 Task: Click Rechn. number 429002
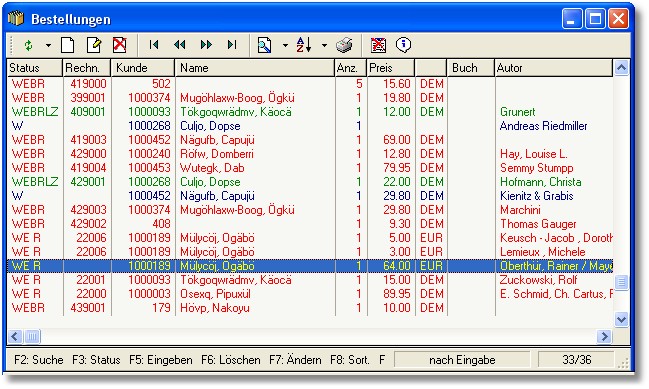point(88,224)
